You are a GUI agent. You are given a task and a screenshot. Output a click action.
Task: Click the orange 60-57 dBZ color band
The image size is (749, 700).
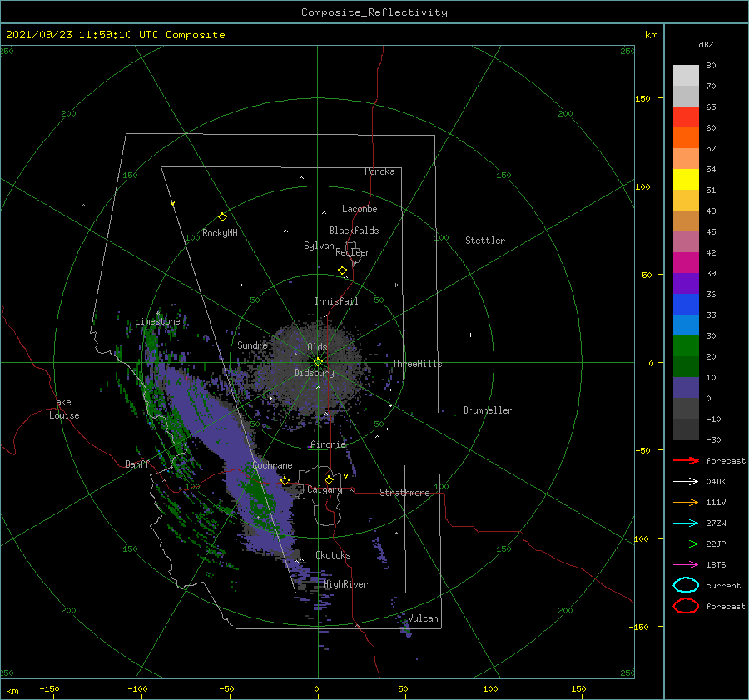[x=686, y=138]
